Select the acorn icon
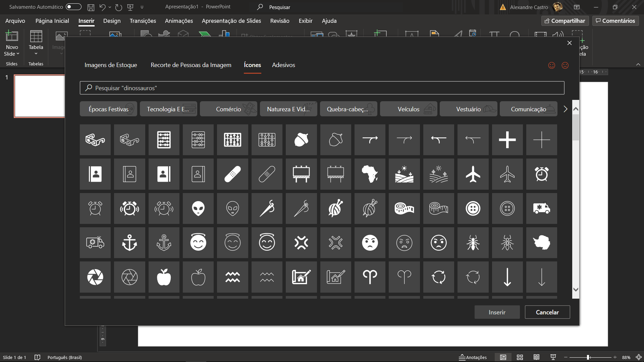The image size is (644, 362). click(301, 140)
